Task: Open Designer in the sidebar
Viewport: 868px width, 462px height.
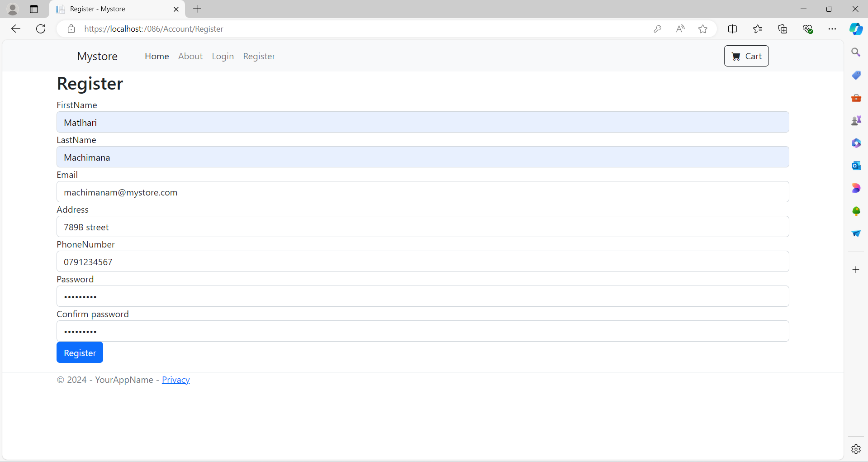Action: click(x=856, y=188)
